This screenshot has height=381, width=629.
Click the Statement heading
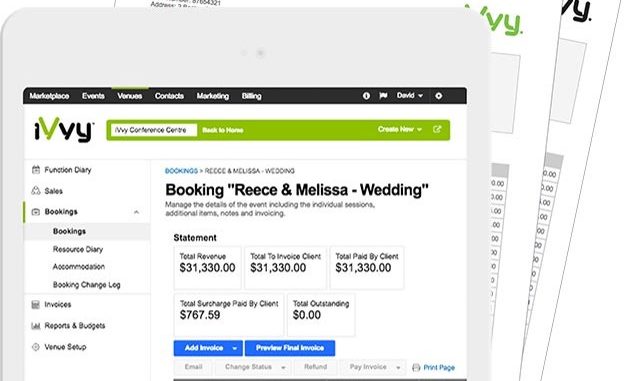coord(195,238)
